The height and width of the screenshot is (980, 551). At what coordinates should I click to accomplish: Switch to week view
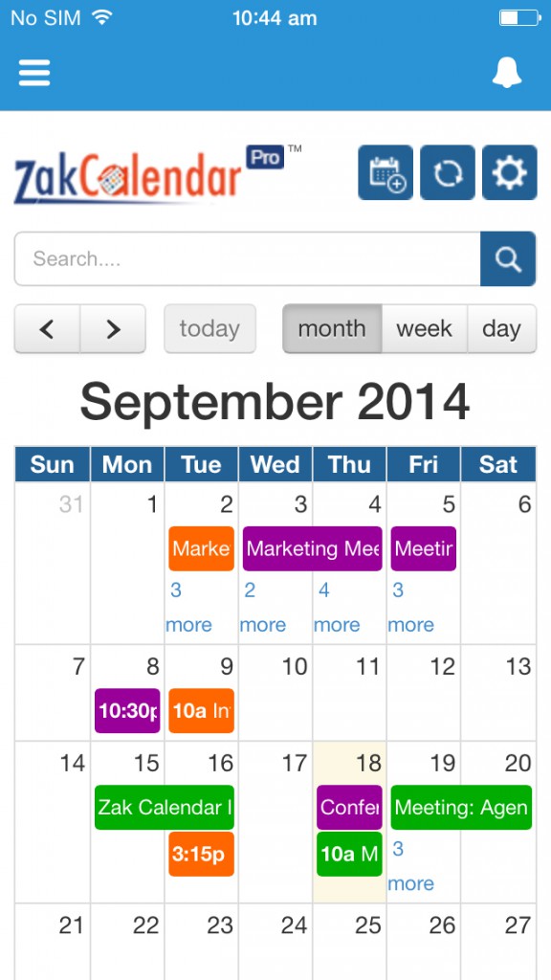(424, 329)
